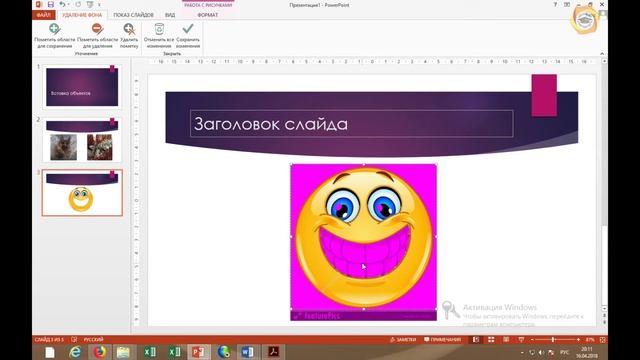This screenshot has height=360, width=640.
Task: Open Adobe Acrobat from the taskbar
Action: point(273,352)
